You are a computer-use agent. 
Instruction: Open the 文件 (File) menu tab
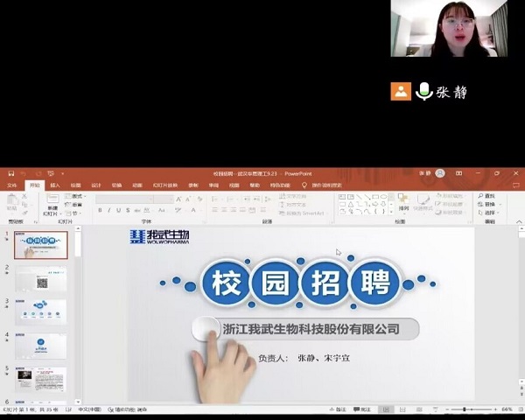point(12,185)
